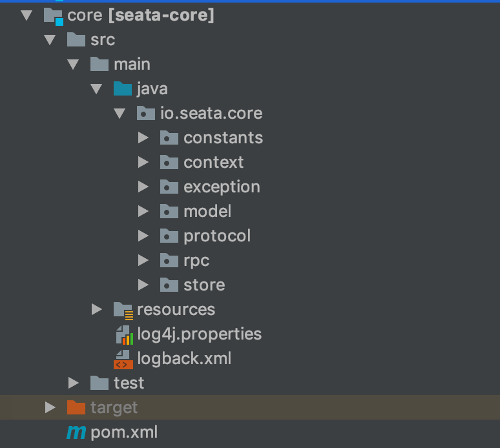Expand the target folder arrow
Screen dimensions: 500x448
click(x=50, y=407)
